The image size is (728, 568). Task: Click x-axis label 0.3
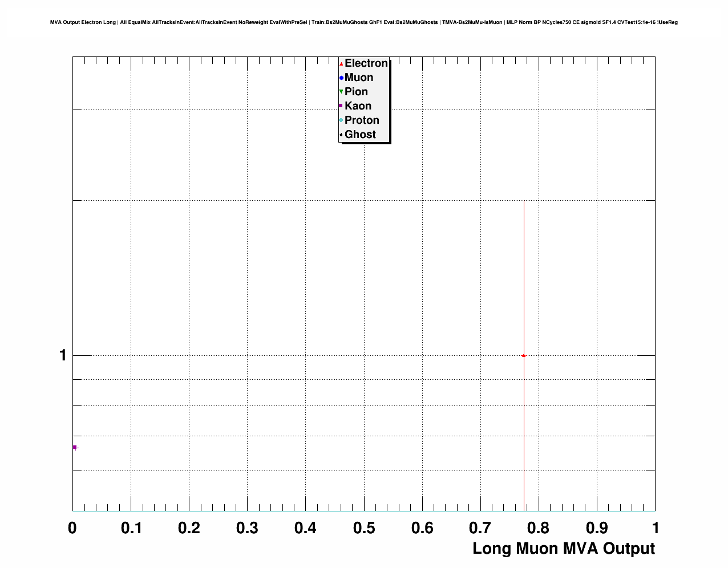click(x=248, y=528)
